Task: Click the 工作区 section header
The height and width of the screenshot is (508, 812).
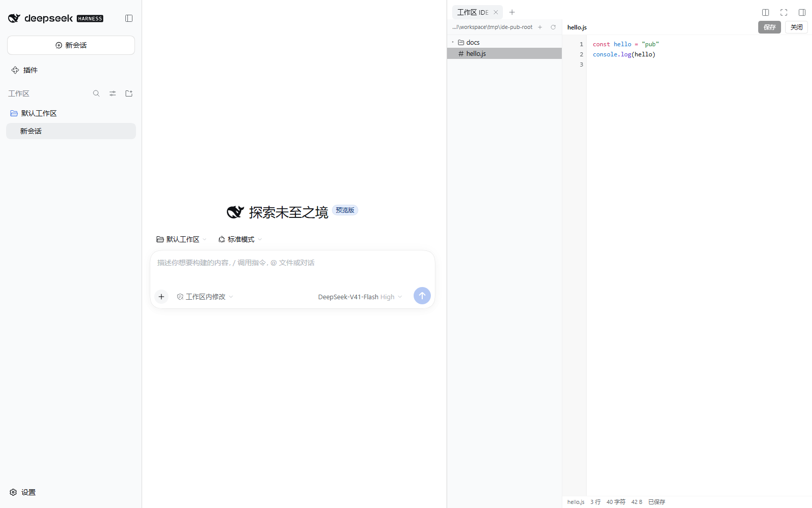Action: coord(19,93)
